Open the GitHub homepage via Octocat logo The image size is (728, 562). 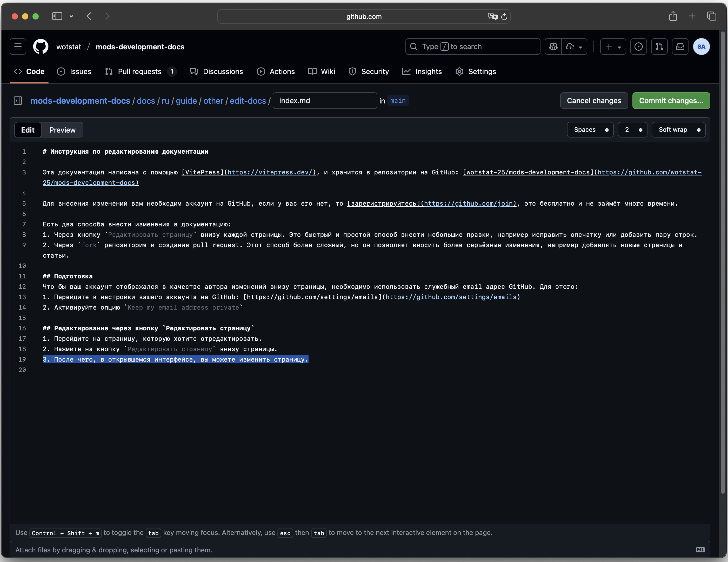41,47
